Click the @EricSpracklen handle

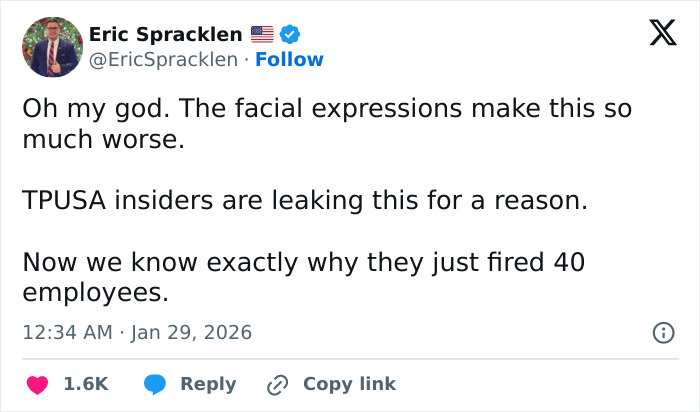[x=165, y=60]
